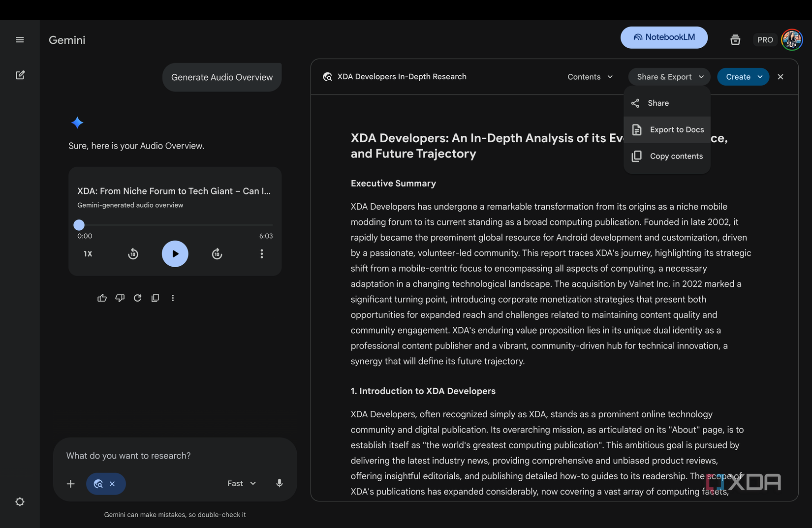Rewind the audio 10 seconds

(x=133, y=253)
